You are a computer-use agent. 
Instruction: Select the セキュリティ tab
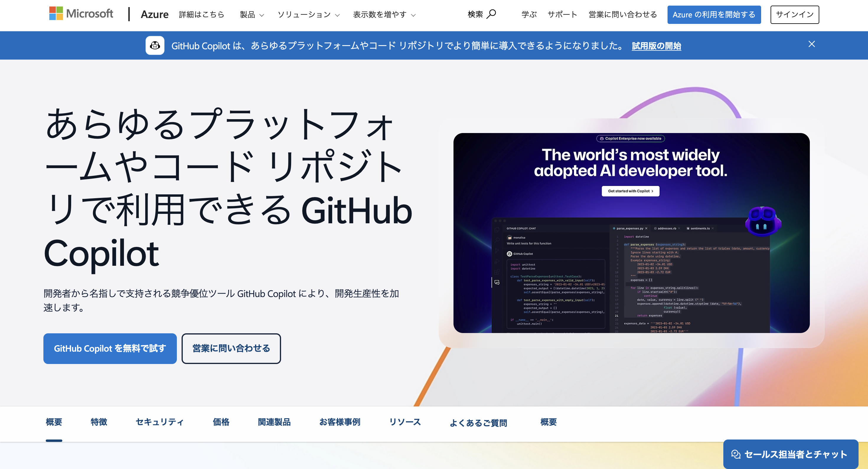click(160, 422)
